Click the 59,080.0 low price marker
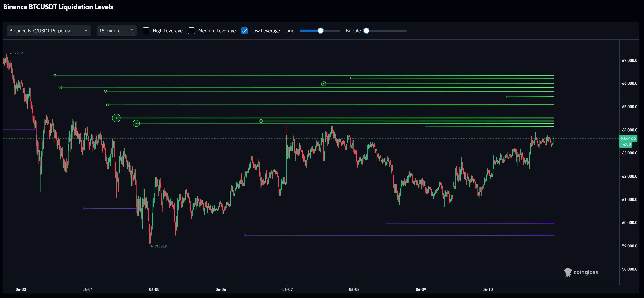This screenshot has height=298, width=644. click(x=160, y=246)
